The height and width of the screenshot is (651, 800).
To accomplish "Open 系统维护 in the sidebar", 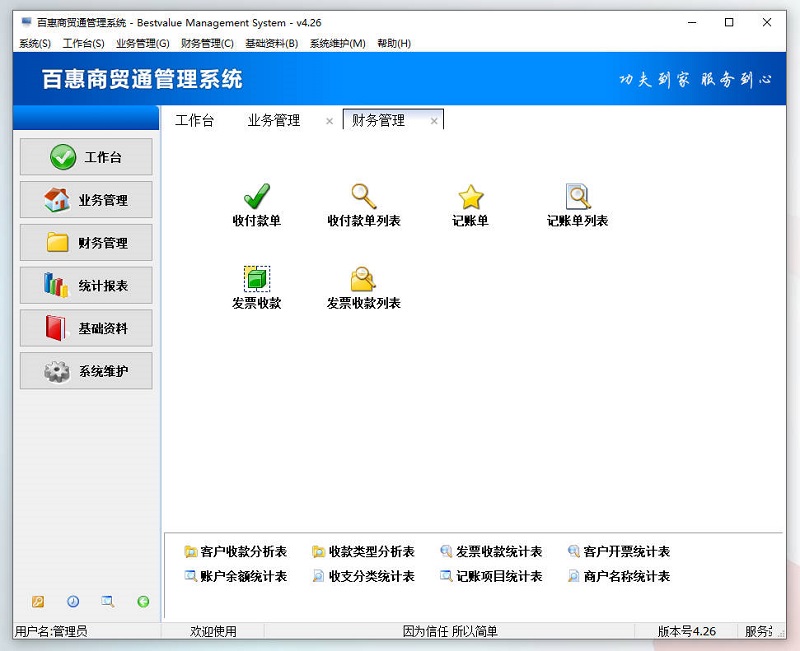I will point(85,371).
